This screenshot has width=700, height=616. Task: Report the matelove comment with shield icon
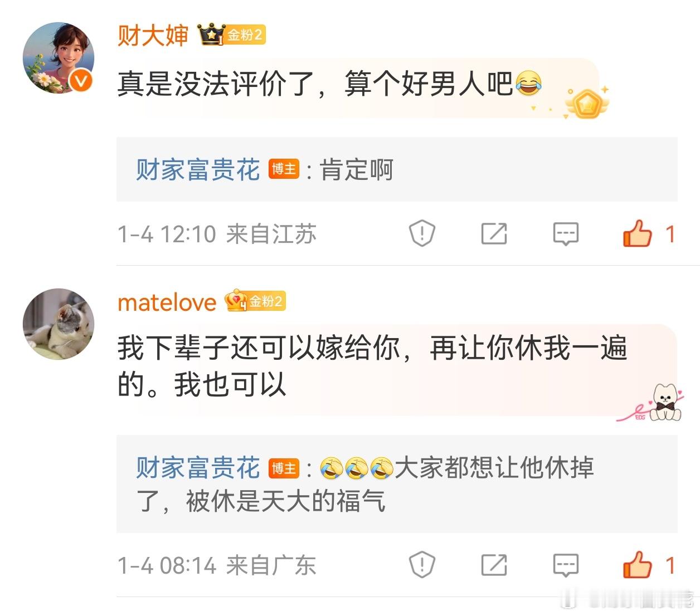422,565
